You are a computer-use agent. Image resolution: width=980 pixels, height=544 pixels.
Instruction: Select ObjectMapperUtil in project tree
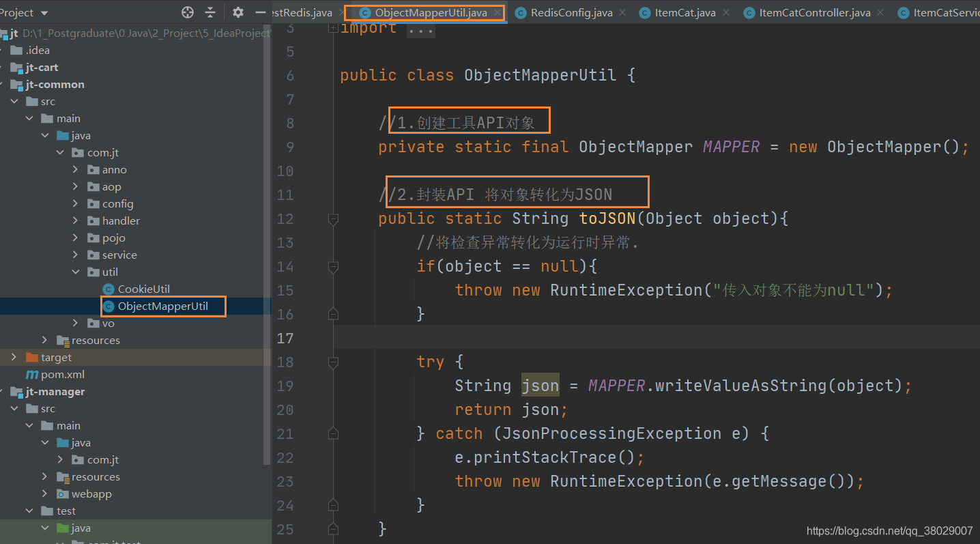162,306
